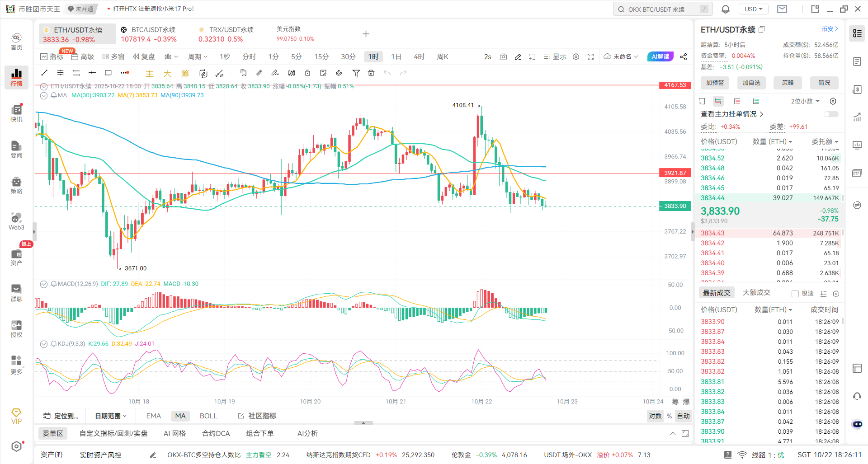
Task: Click the OKX BTC/USDT search field
Action: [662, 9]
